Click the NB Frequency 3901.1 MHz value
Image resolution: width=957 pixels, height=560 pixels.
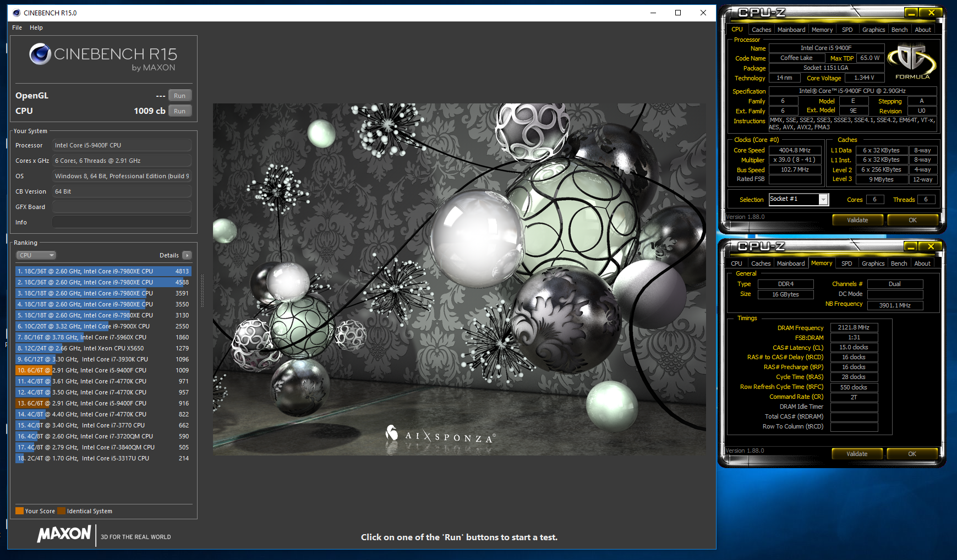point(895,305)
